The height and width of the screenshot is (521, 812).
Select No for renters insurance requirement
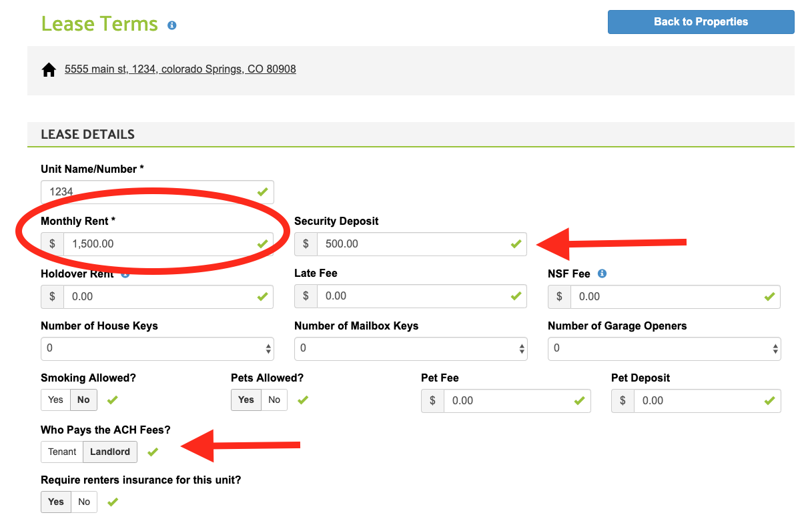[x=84, y=502]
